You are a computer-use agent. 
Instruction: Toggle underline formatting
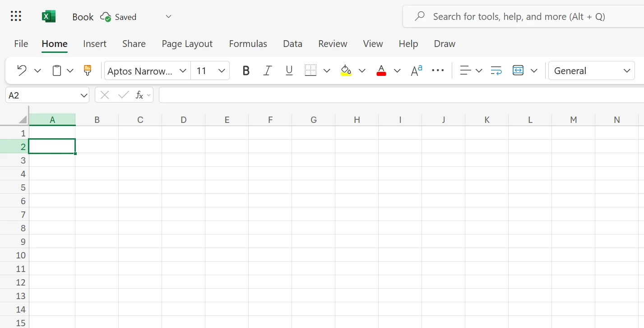click(289, 70)
